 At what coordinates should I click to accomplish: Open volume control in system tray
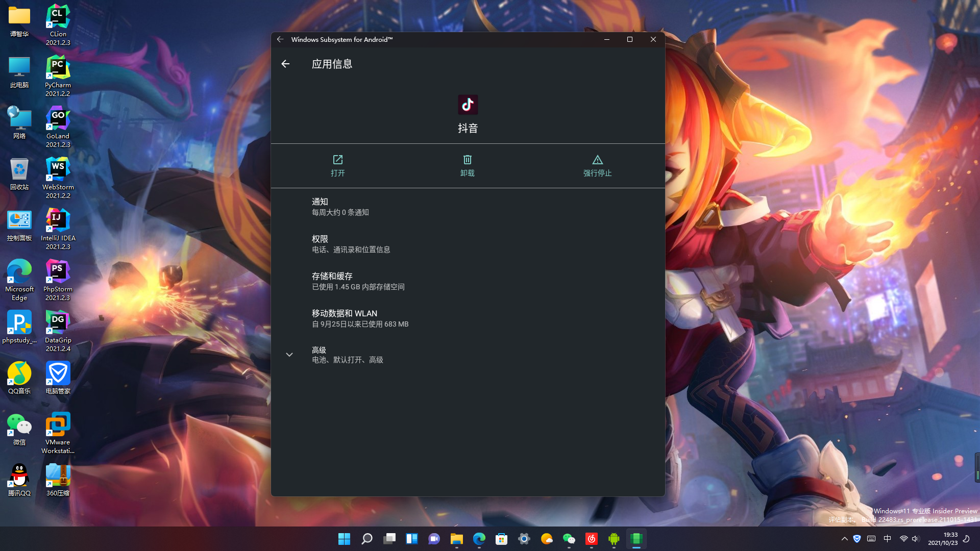(915, 539)
